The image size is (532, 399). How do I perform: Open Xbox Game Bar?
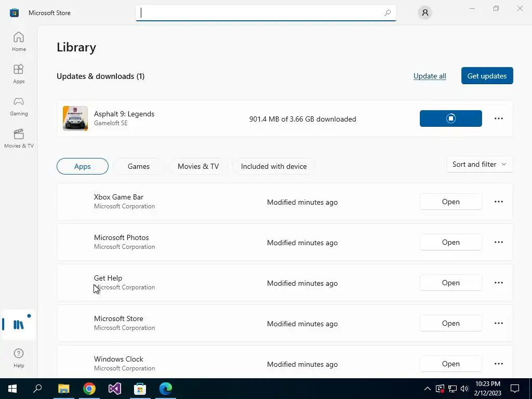(450, 202)
